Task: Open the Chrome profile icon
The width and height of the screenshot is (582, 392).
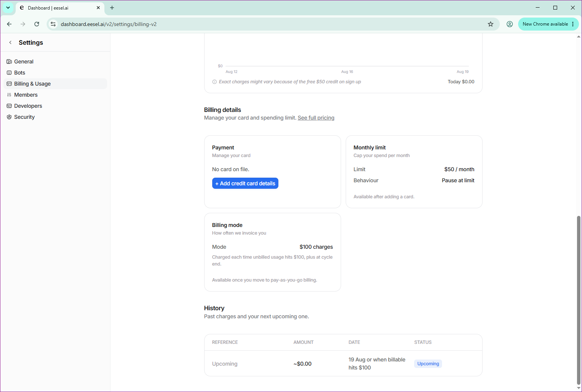Action: click(x=510, y=24)
